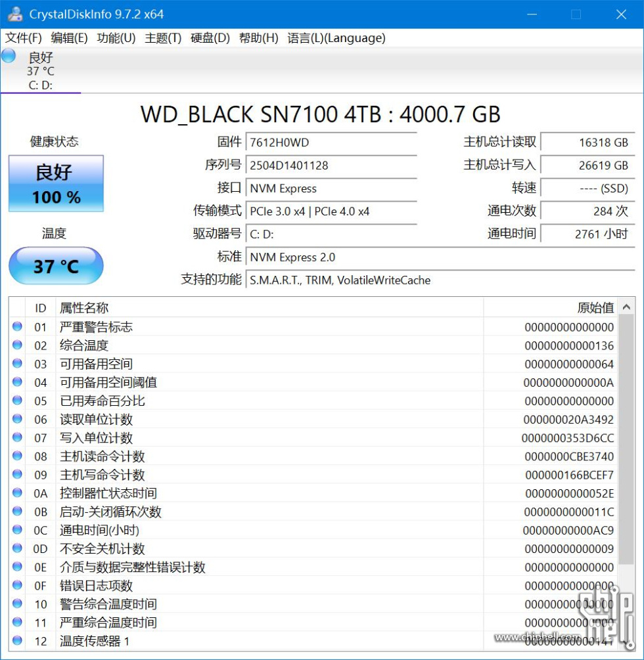Click the 序列号 value field
Image resolution: width=644 pixels, height=660 pixels.
pyautogui.click(x=332, y=165)
